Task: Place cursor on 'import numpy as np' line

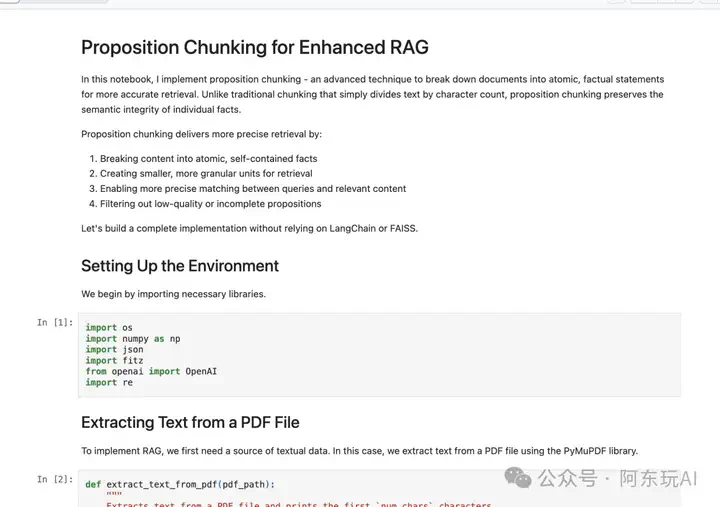Action: 133,338
